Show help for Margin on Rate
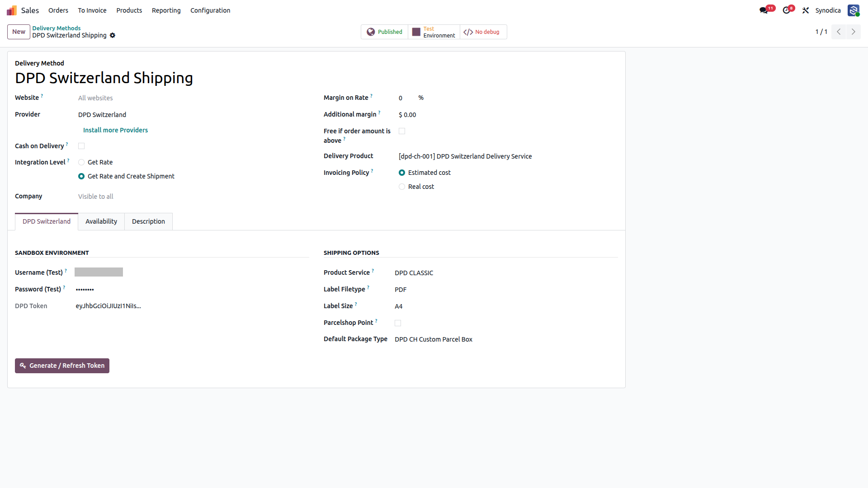 coord(372,96)
